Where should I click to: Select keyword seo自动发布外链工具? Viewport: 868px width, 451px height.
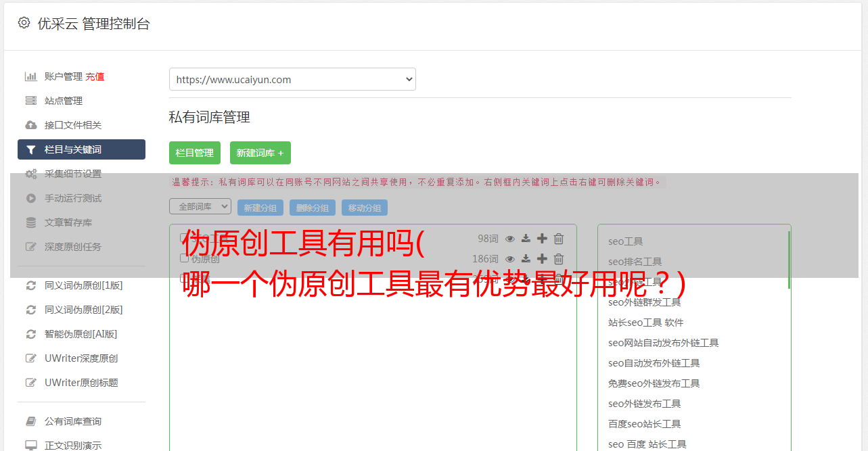tap(654, 363)
